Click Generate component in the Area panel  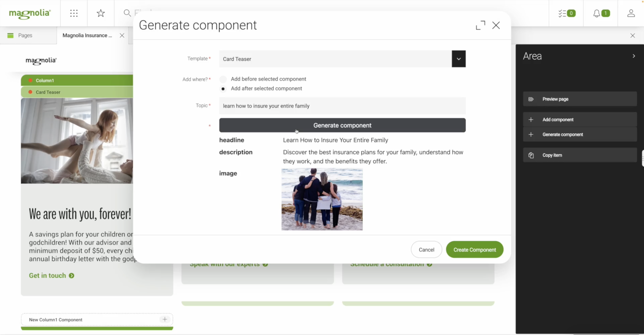tap(562, 134)
